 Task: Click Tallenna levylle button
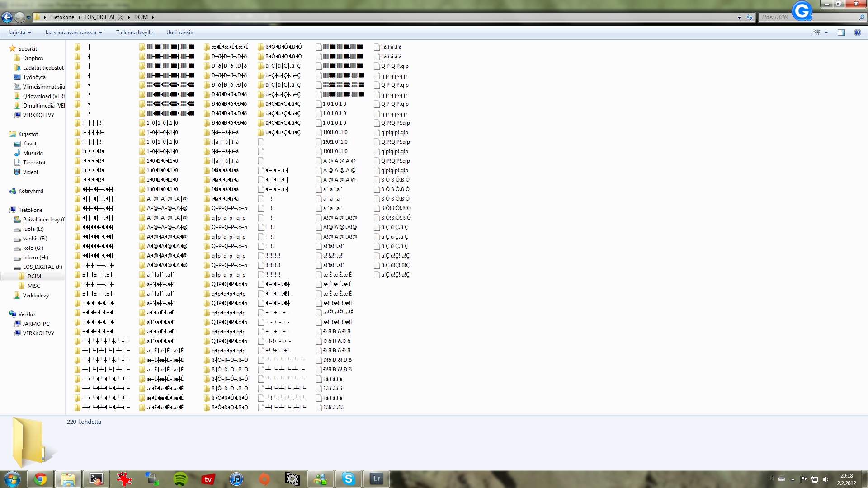(x=134, y=33)
